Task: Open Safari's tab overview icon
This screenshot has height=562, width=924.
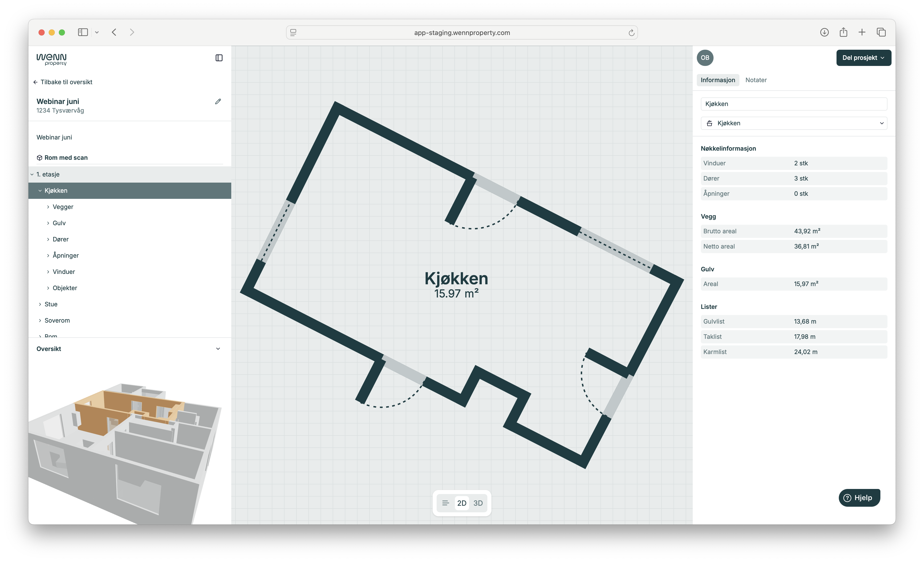Action: (x=881, y=32)
